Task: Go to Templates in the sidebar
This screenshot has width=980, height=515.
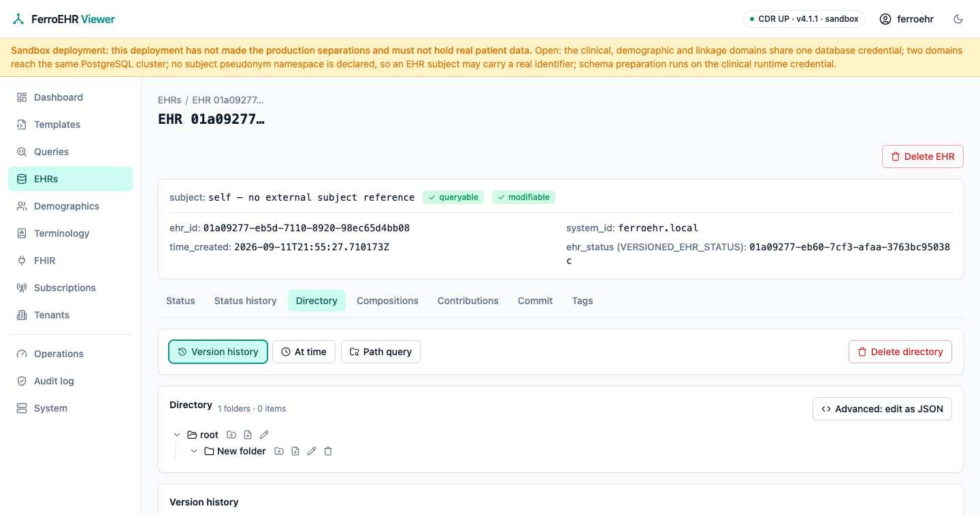Action: [x=70, y=124]
